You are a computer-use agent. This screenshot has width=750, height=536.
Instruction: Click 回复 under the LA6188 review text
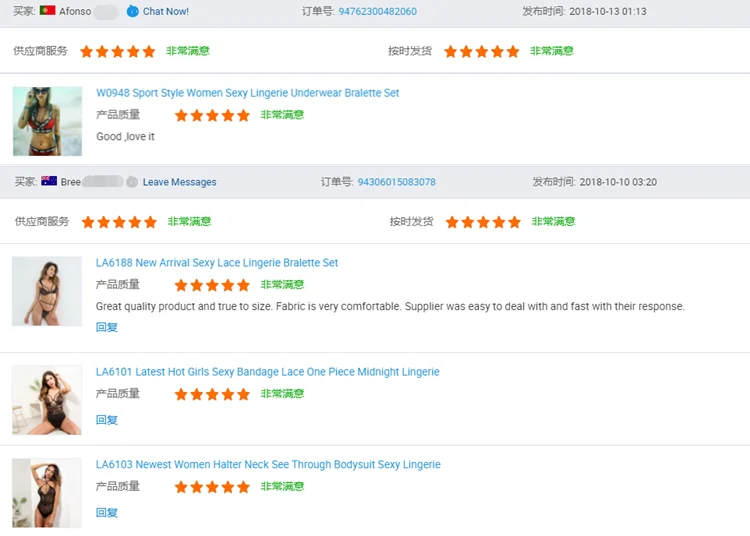point(106,327)
